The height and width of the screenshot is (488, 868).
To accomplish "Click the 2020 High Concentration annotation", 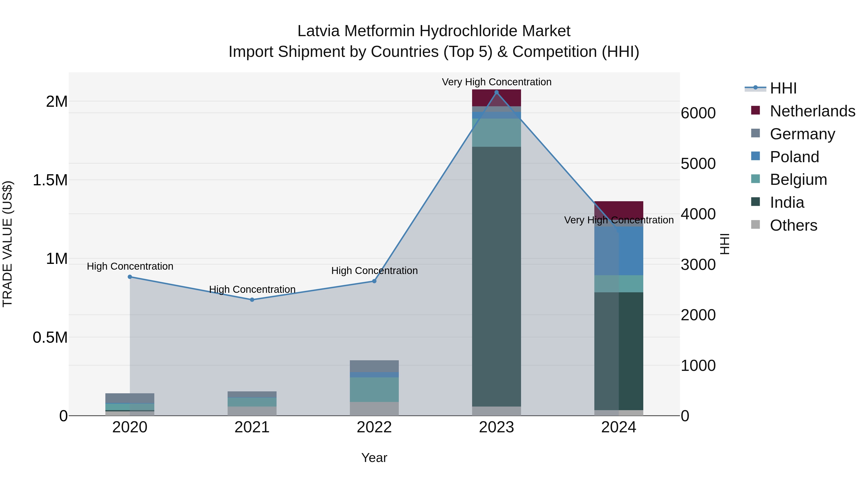I will (130, 266).
